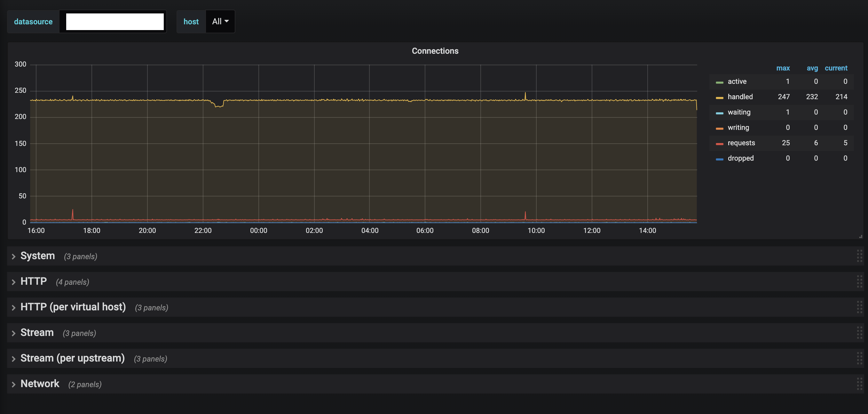Click the Stream (per upstream) drag handle
This screenshot has width=868, height=414.
pyautogui.click(x=859, y=359)
